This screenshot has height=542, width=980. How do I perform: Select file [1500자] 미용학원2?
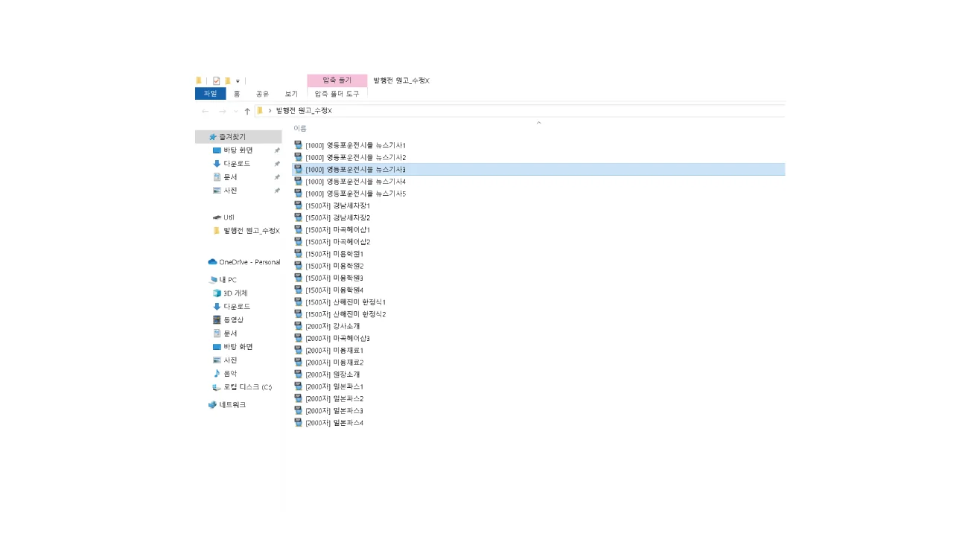click(x=334, y=266)
